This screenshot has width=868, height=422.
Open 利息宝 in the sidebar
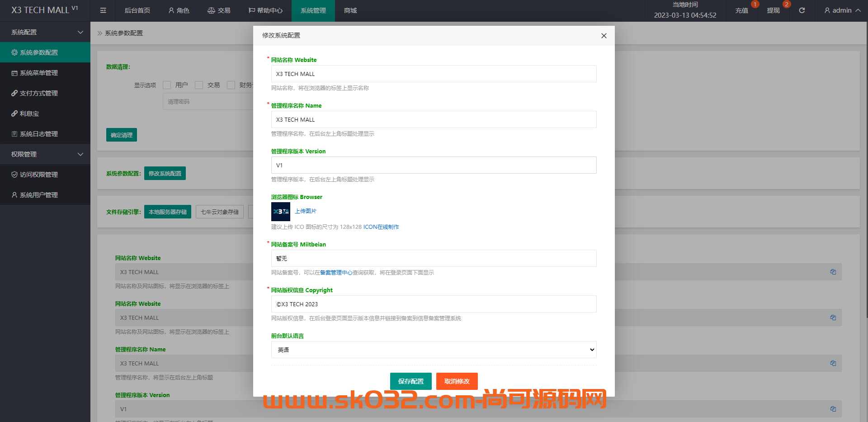click(45, 114)
